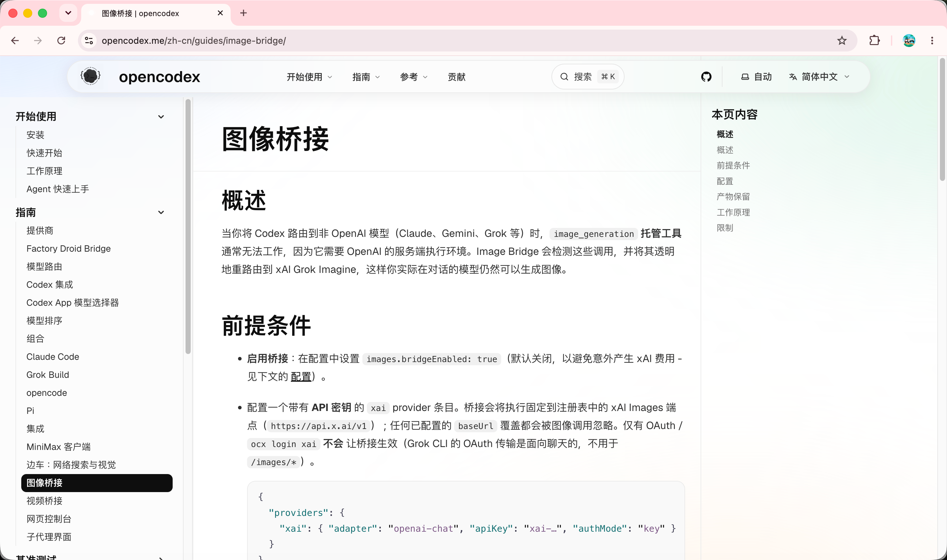Open the 安装 sidebar page
This screenshot has height=560, width=947.
click(x=35, y=135)
